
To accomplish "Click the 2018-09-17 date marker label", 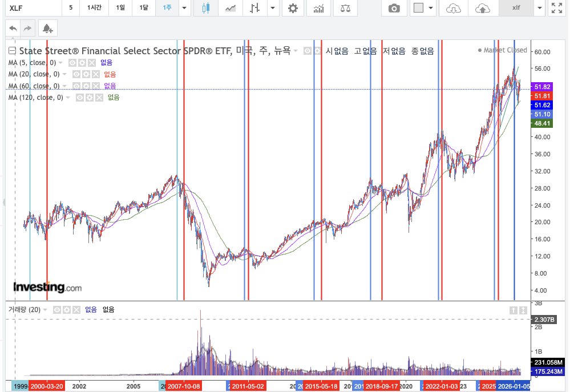I will coord(382,386).
